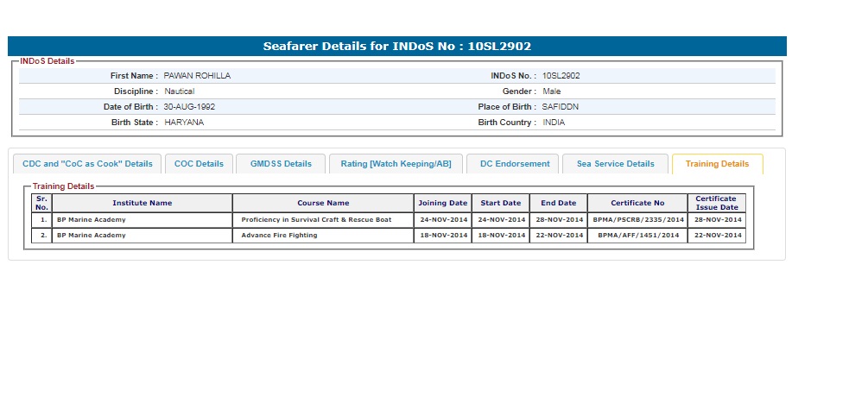This screenshot has height=397, width=868.
Task: Click the Joining Date column header
Action: point(443,203)
